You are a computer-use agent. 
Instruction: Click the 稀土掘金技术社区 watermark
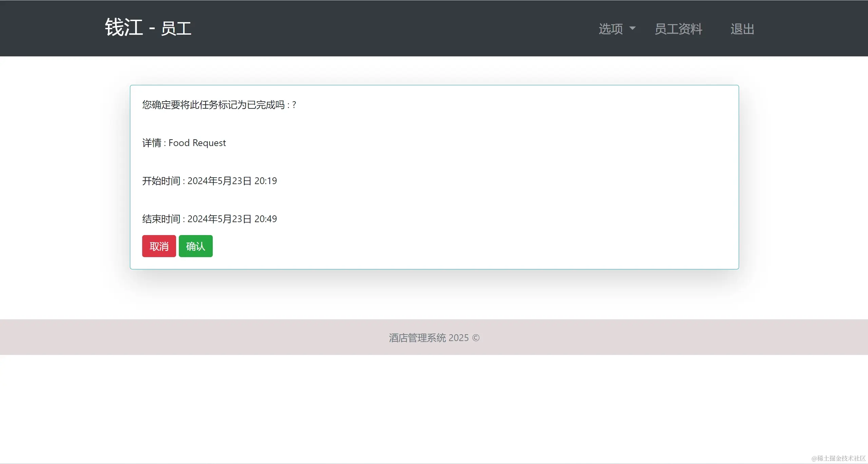838,458
